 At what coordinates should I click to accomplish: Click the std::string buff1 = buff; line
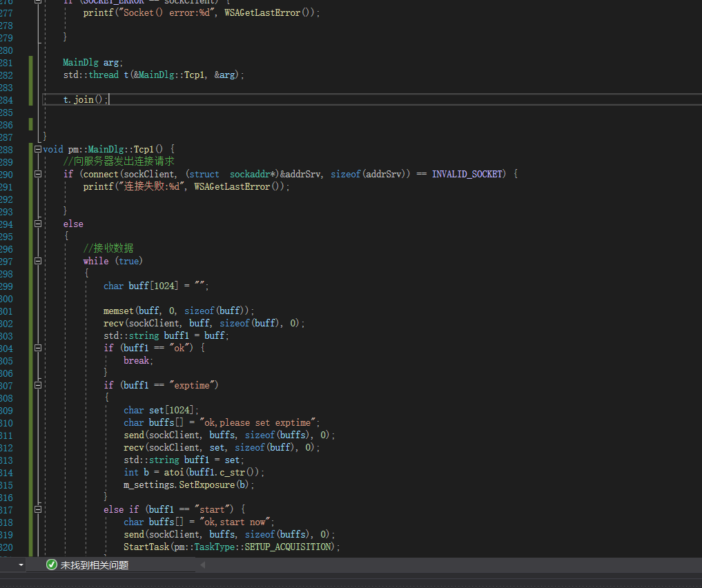166,335
